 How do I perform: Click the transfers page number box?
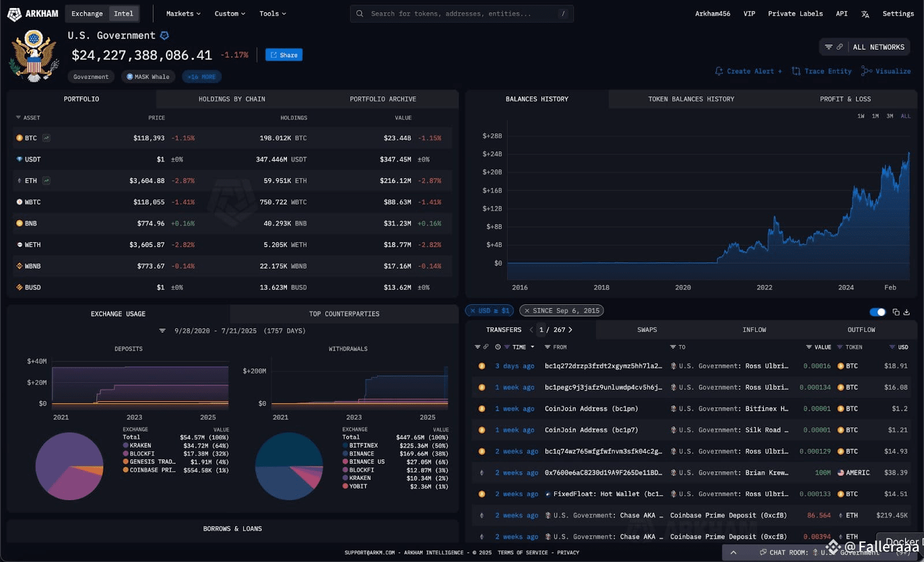[542, 330]
